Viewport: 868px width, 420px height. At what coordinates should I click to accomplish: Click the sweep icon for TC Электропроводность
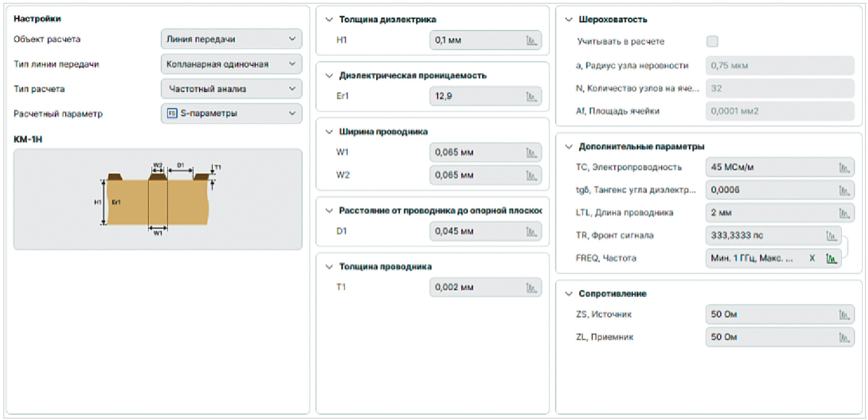(844, 167)
